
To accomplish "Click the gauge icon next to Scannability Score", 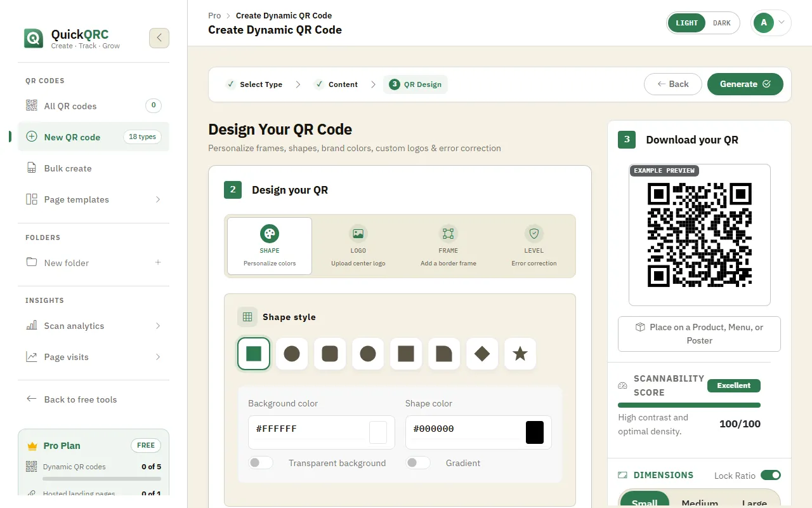I will coord(623,385).
